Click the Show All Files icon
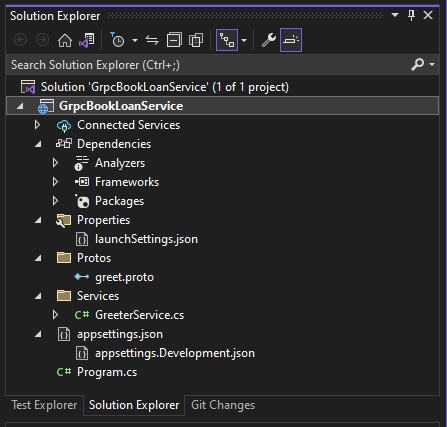Screen dimensions: 447x427 [196, 40]
